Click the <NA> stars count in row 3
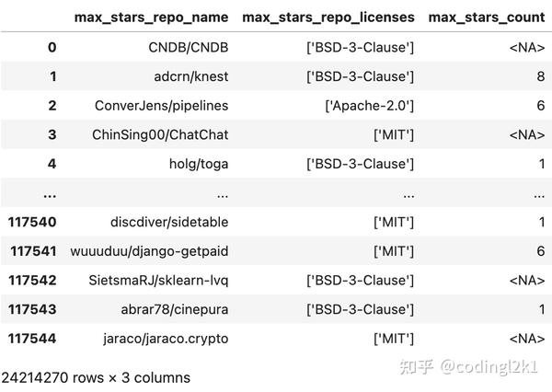Screen dimensions: 552x392 tap(527, 134)
